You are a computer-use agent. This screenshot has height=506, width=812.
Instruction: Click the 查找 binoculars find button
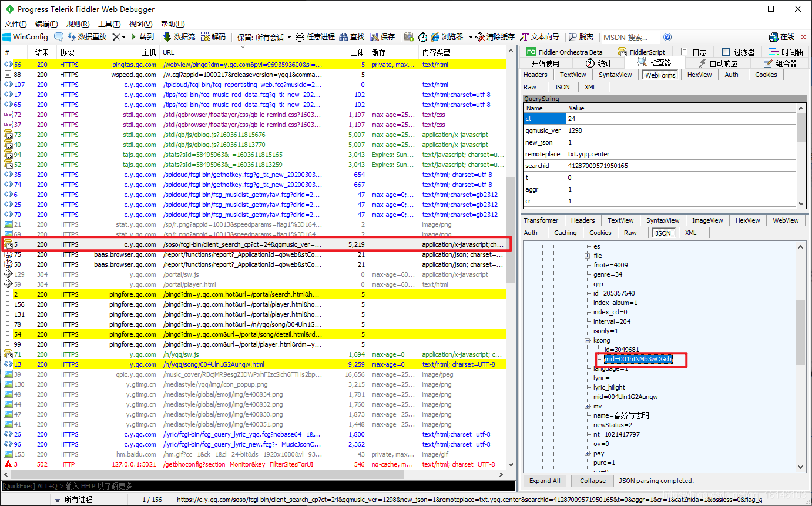(x=352, y=37)
